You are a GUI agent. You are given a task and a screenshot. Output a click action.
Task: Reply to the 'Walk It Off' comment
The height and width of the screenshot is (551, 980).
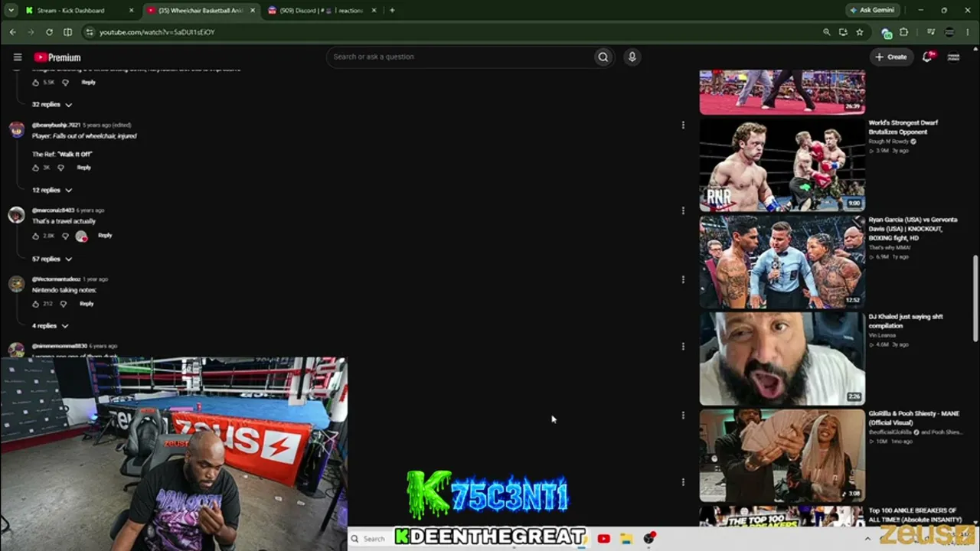point(83,168)
